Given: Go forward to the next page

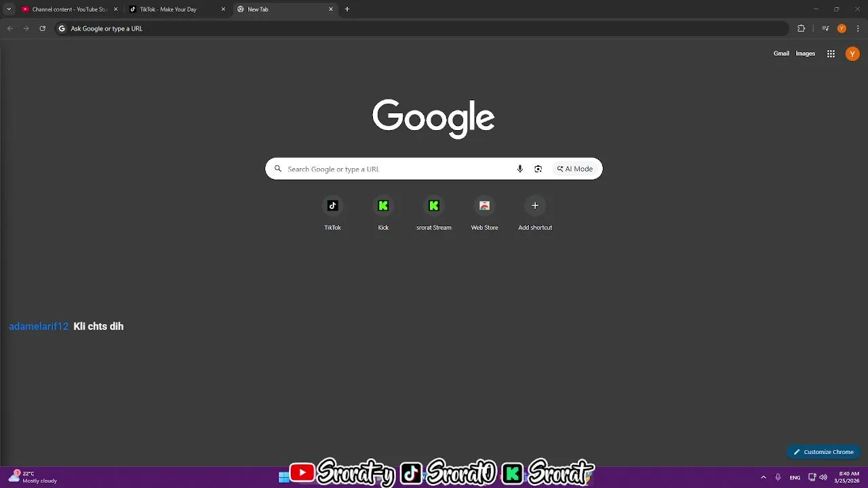Looking at the screenshot, I should tap(26, 28).
